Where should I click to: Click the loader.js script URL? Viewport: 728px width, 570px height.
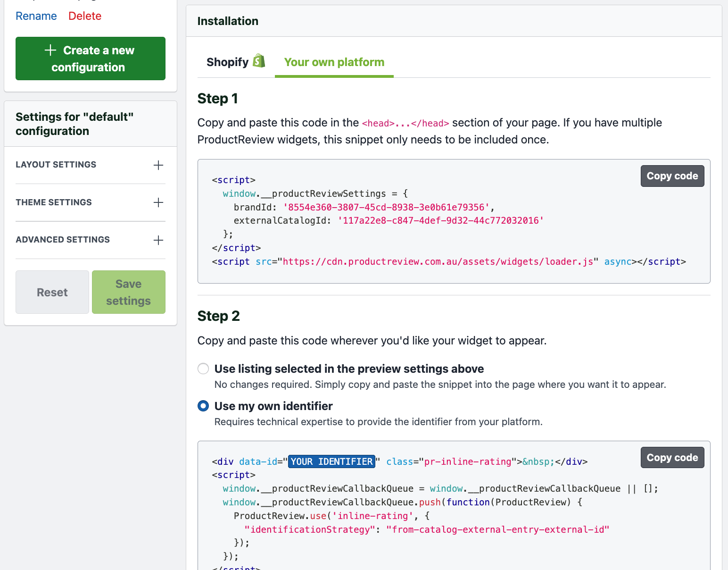(438, 261)
